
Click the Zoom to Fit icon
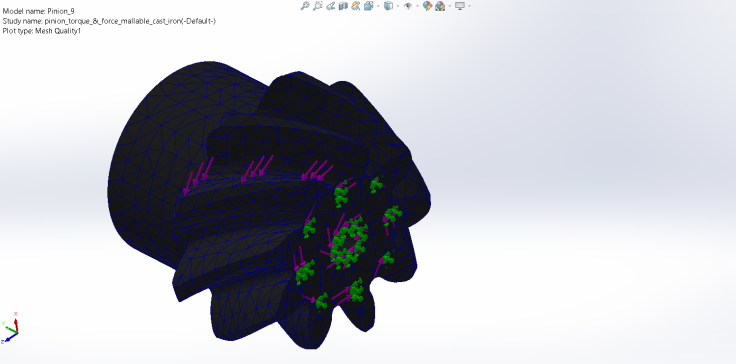coord(305,6)
